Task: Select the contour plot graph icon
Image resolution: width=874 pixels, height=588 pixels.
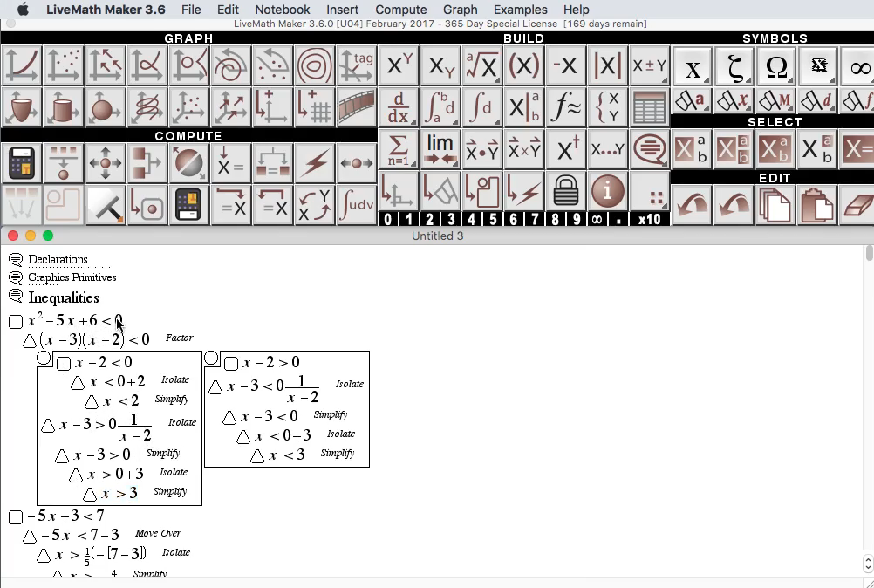Action: [314, 66]
